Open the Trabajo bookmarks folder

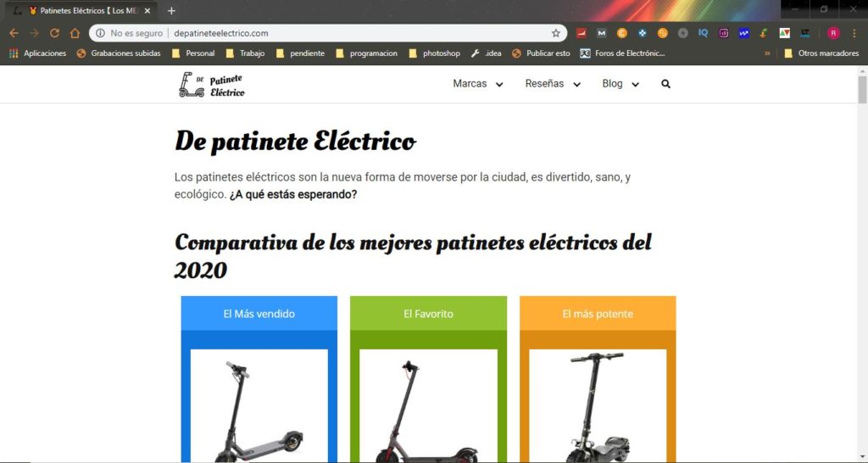pos(245,53)
